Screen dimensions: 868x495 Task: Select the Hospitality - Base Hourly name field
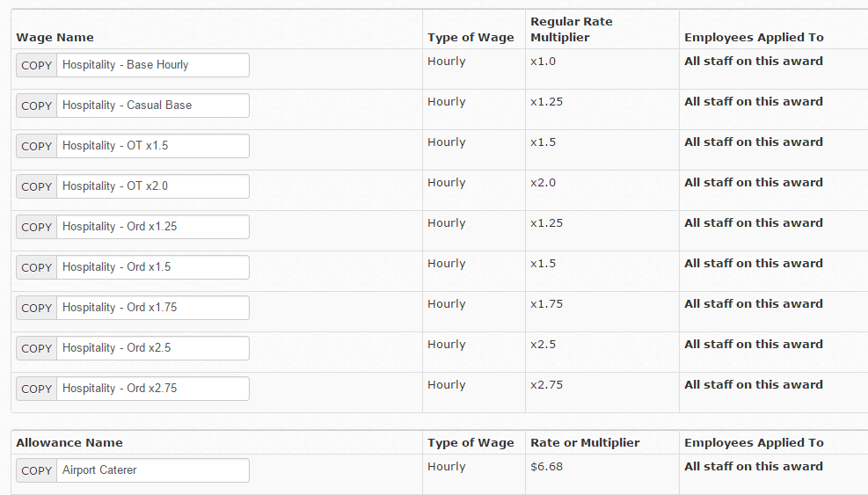pos(153,65)
